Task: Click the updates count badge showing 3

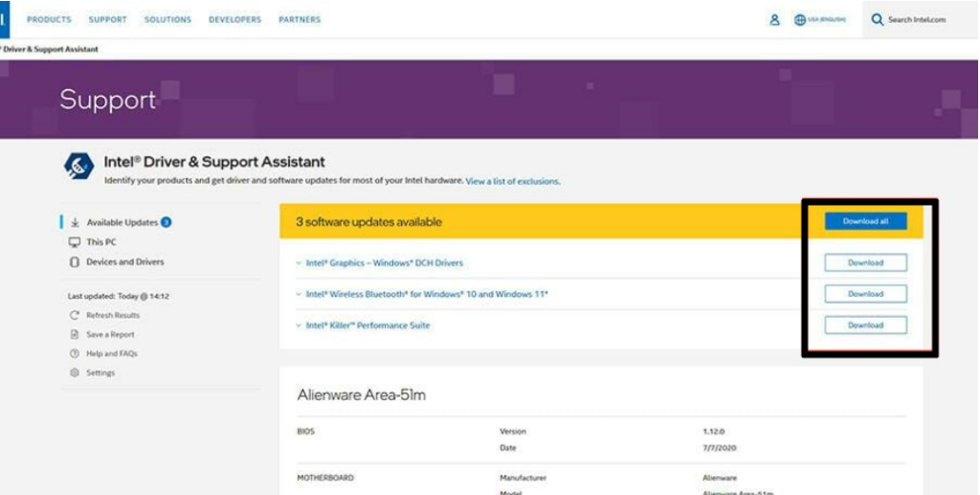Action: click(x=166, y=222)
